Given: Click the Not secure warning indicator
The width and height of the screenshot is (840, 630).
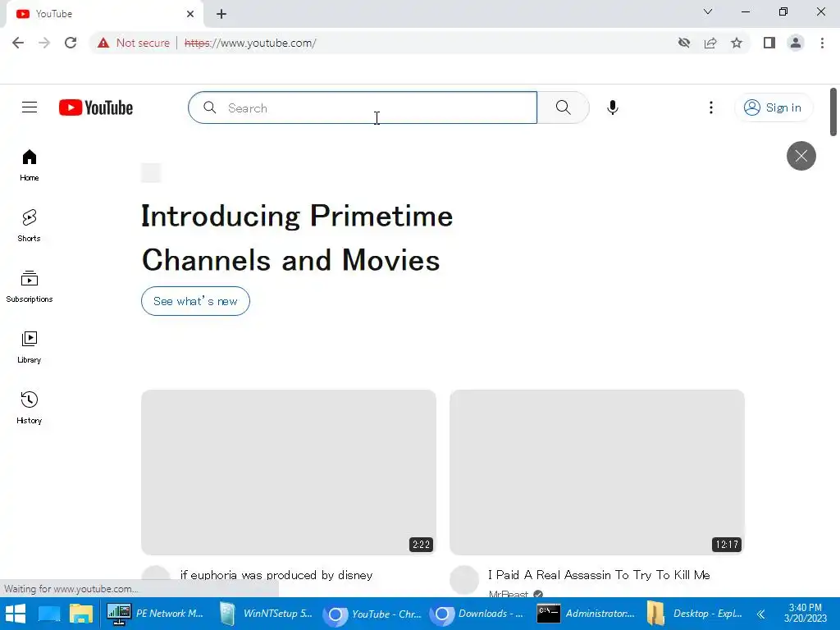Looking at the screenshot, I should (134, 43).
